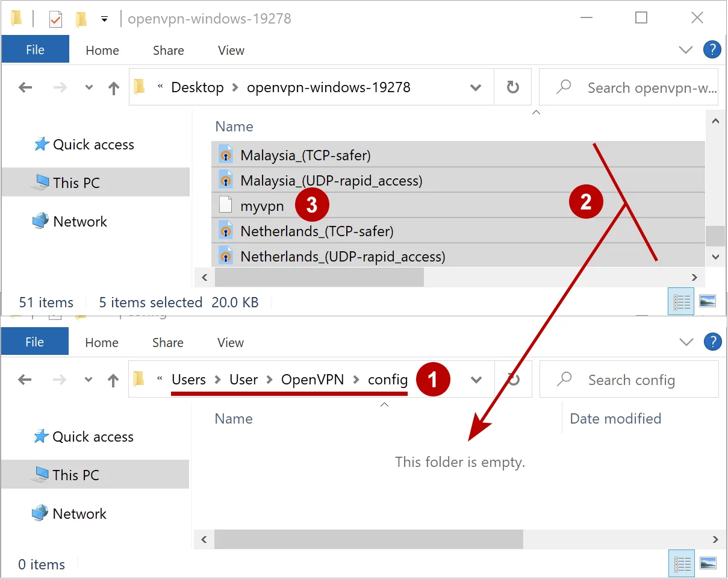Switch to large thumbnails view in status bar
The width and height of the screenshot is (728, 579).
coord(708,301)
